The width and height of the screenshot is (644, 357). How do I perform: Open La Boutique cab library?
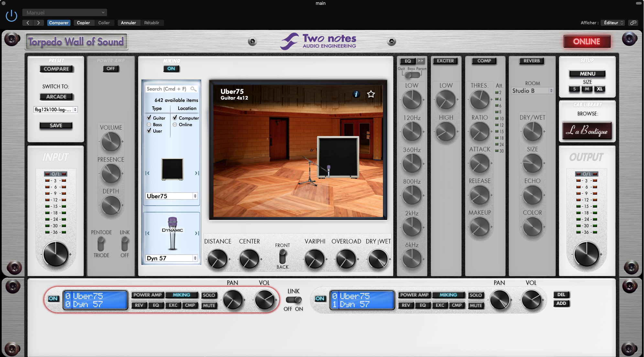click(x=587, y=130)
